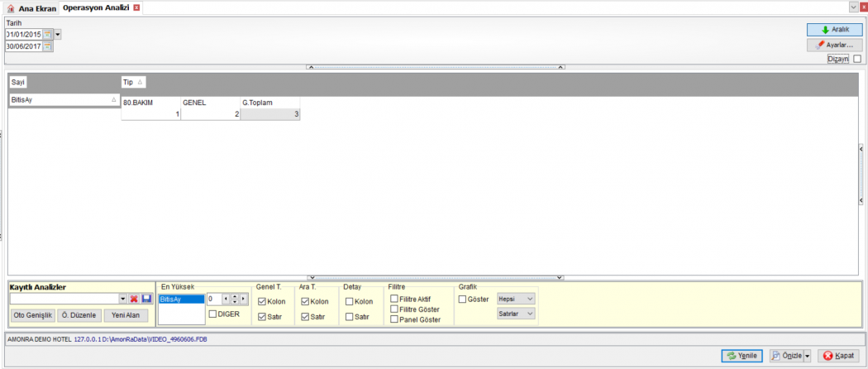Uncheck Ara T. Satır checkbox
The image size is (868, 369).
(x=305, y=317)
